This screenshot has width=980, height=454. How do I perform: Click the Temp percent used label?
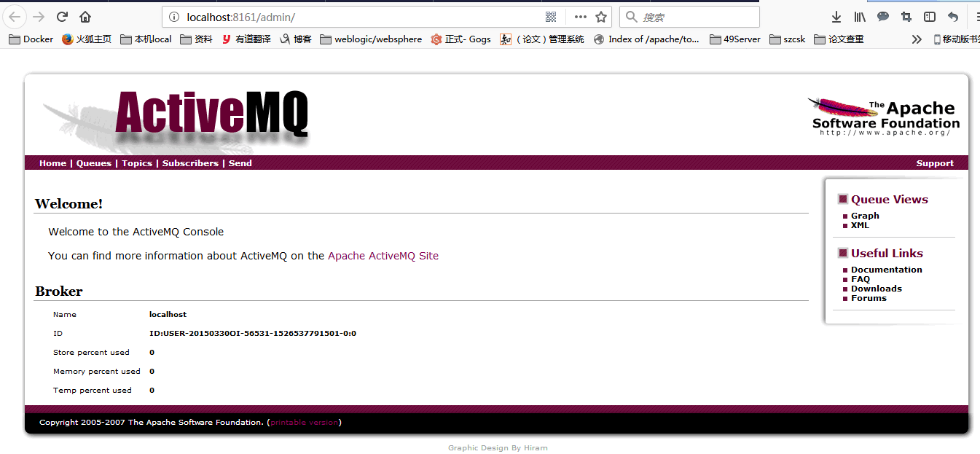(x=93, y=391)
